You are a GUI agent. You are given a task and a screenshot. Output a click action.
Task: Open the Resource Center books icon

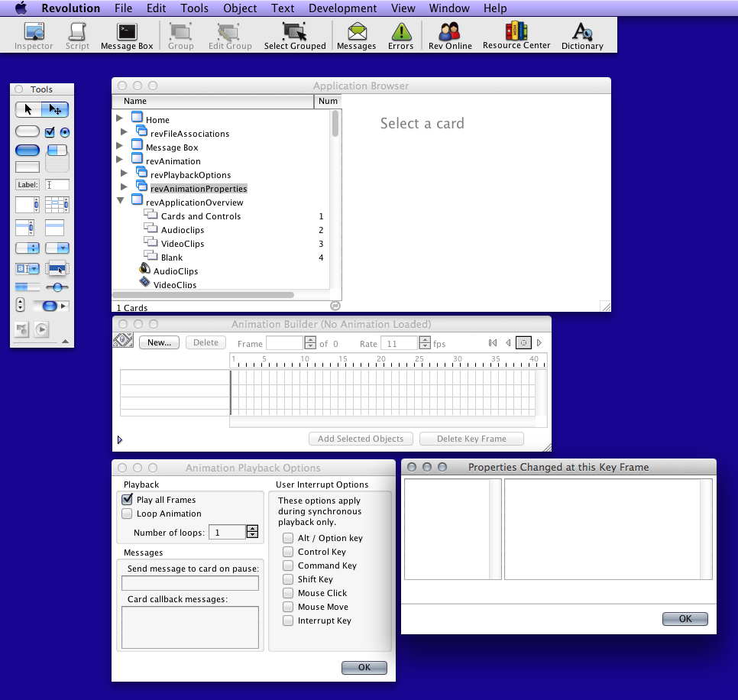pos(516,35)
